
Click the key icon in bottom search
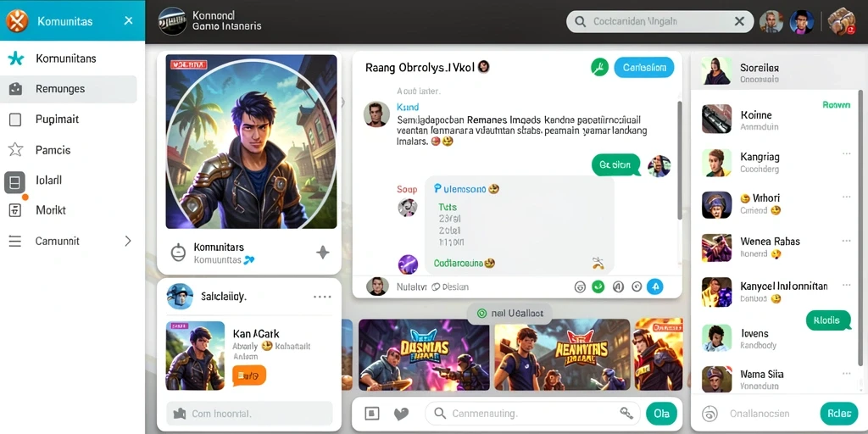[x=626, y=413]
